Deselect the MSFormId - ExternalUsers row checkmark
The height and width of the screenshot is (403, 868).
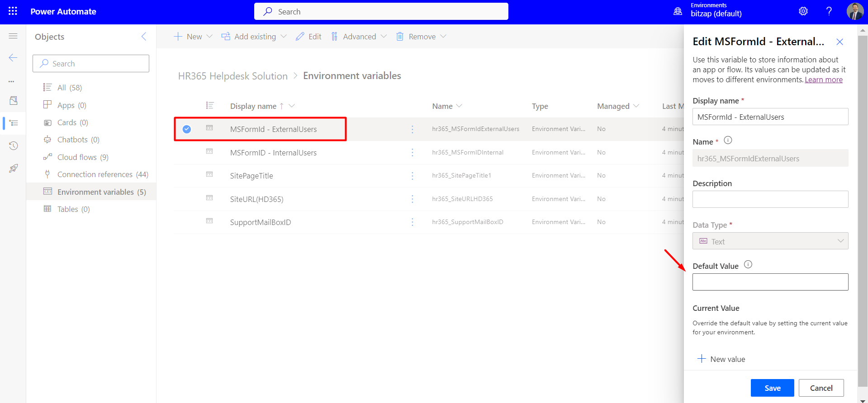click(x=187, y=129)
